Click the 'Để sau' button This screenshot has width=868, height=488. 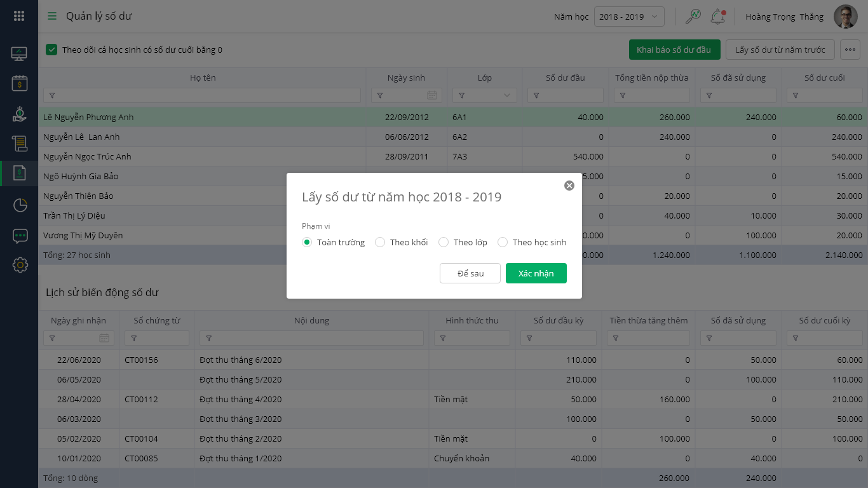coord(470,273)
